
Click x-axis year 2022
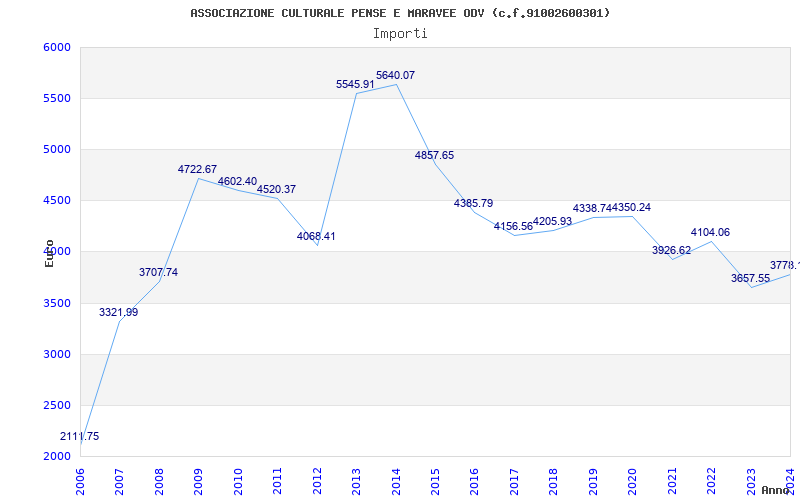click(x=711, y=482)
